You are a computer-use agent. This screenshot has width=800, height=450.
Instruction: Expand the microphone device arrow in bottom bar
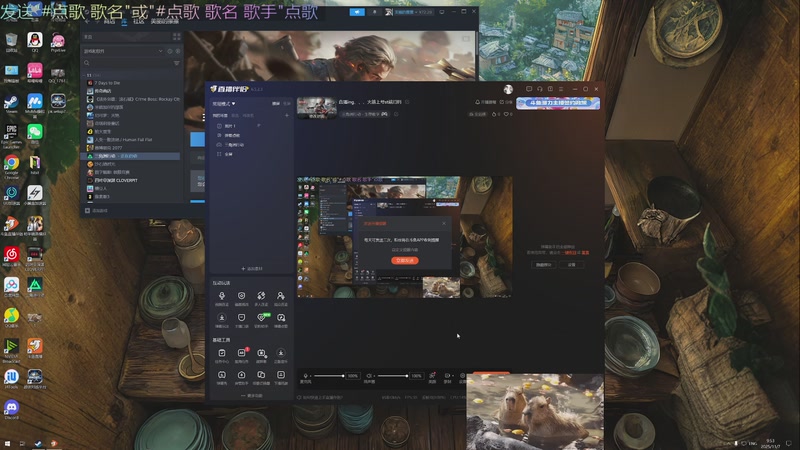[311, 376]
